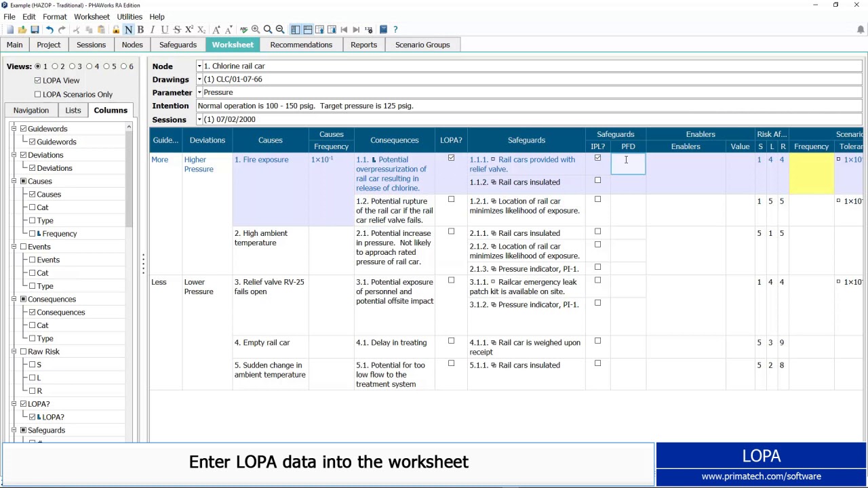Image resolution: width=868 pixels, height=488 pixels.
Task: Click the zoom in magnifier
Action: pos(256,30)
